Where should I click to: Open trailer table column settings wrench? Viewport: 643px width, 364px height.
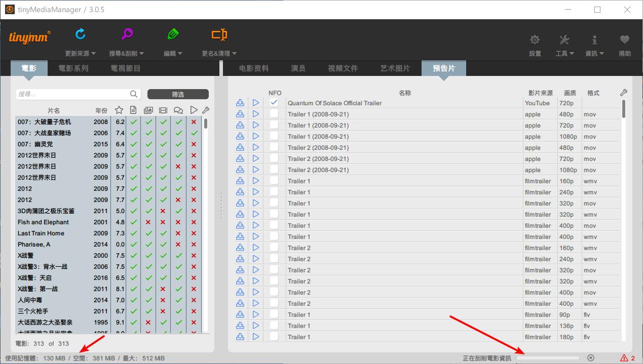pos(624,93)
